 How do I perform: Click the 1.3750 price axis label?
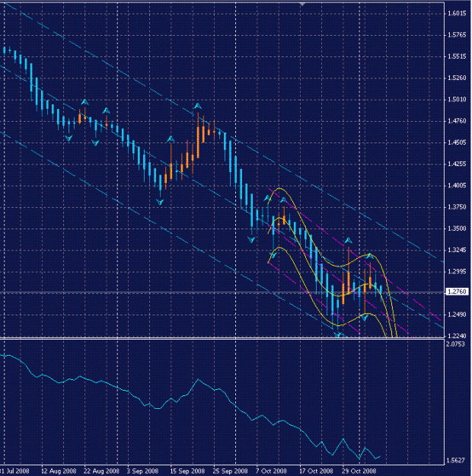coord(457,207)
